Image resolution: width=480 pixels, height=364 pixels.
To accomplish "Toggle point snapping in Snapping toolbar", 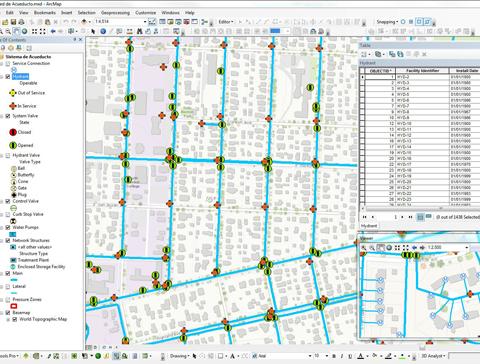I will point(403,22).
